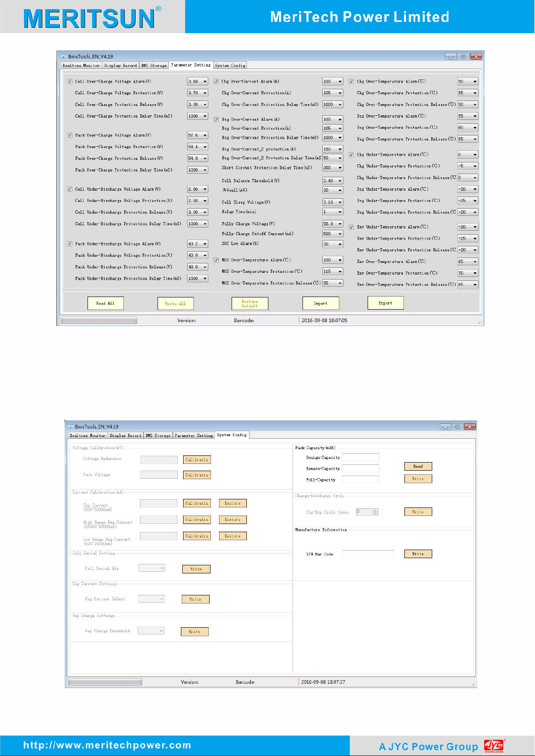Click the Remain-Capacity input field
The image size is (535, 756).
click(x=360, y=468)
